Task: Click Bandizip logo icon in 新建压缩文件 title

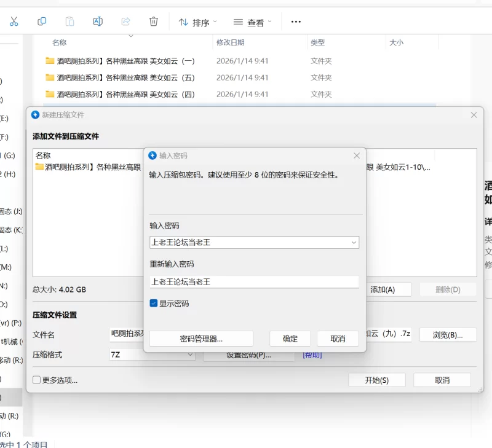Action: [x=35, y=115]
